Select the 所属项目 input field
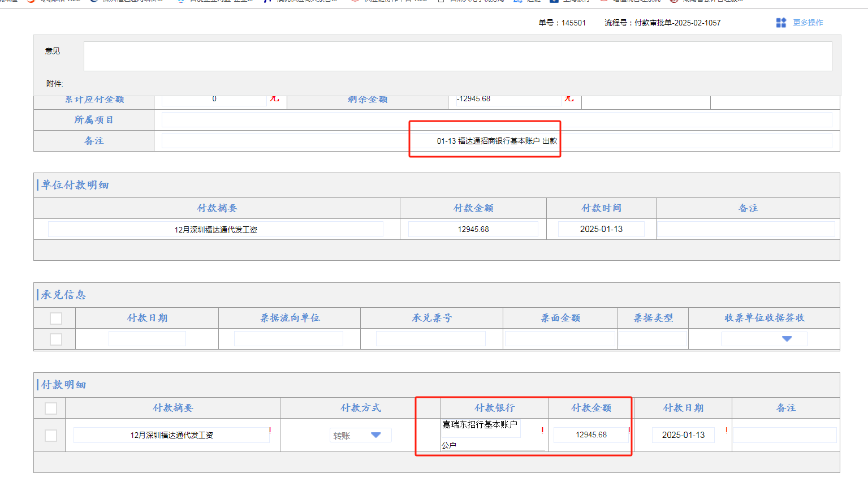The image size is (868, 486). click(496, 120)
